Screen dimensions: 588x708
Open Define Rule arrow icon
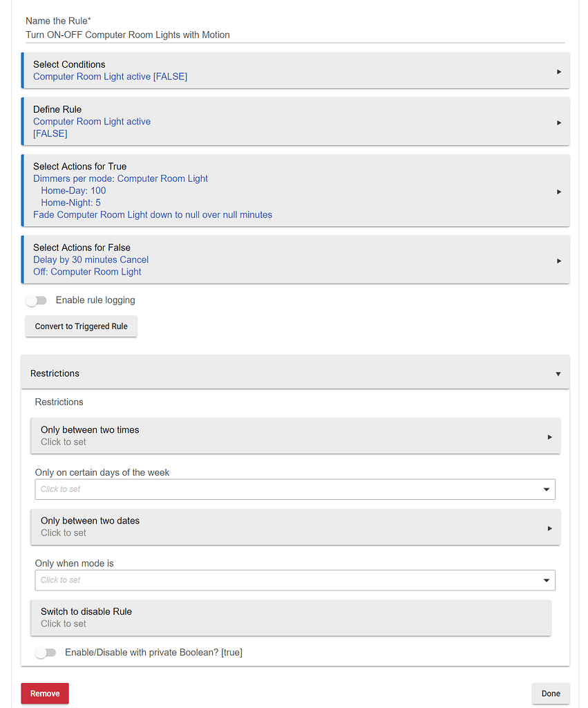click(559, 122)
